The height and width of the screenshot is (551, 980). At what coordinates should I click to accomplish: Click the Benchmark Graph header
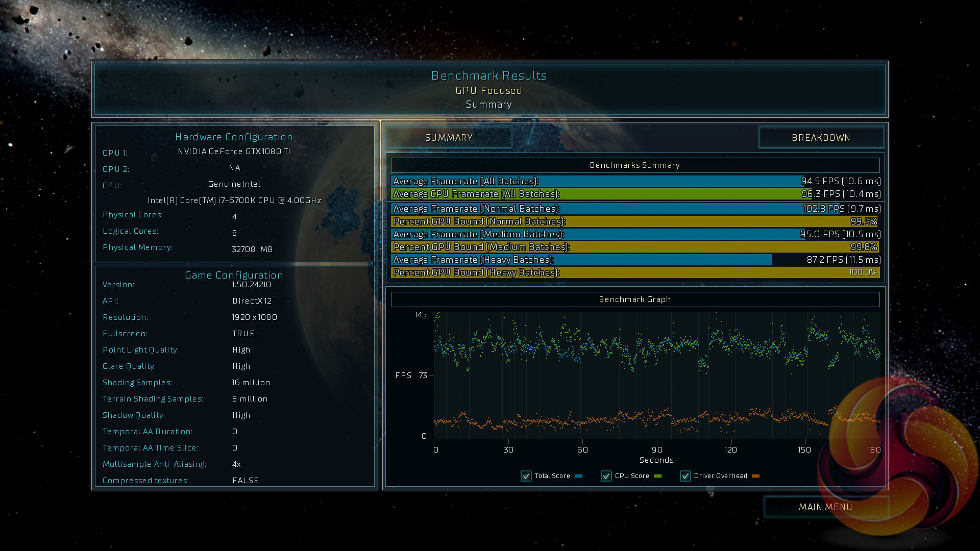(634, 299)
